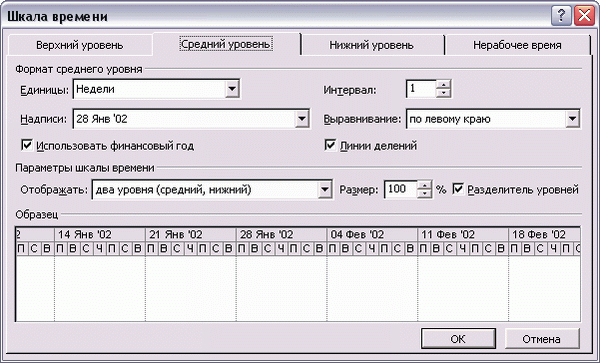Screen dimensions: 600x363
Task: Decrease Размер percentage with down arrow
Action: 424,194
